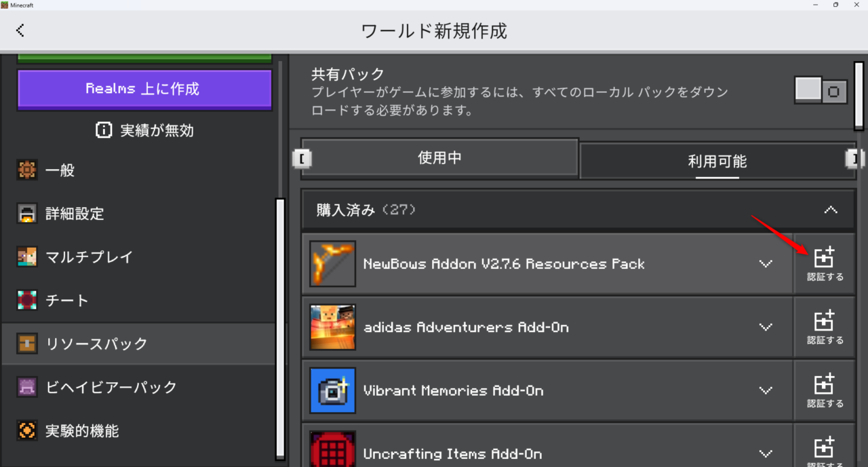
Task: Activate NewBows Addon with 認証する button
Action: (x=825, y=264)
